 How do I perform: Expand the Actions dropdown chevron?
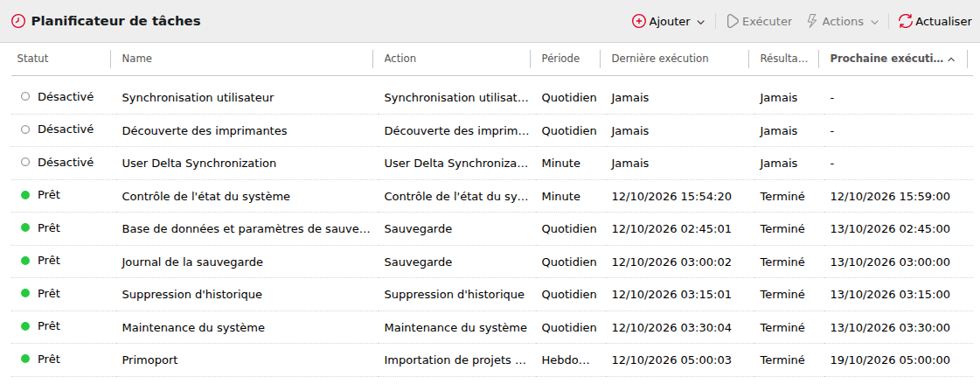pyautogui.click(x=874, y=23)
